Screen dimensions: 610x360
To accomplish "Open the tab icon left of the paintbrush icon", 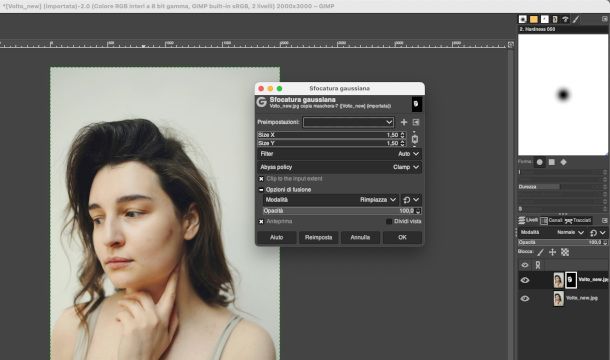I will coord(565,19).
